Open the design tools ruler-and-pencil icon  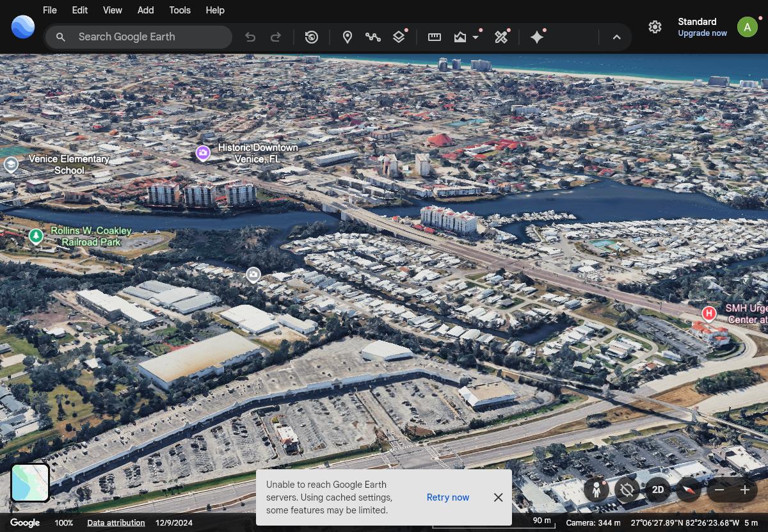pyautogui.click(x=501, y=37)
